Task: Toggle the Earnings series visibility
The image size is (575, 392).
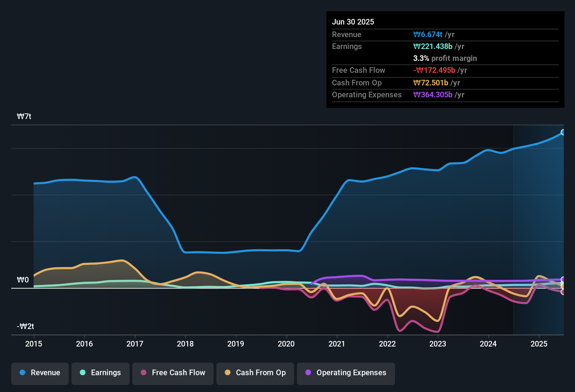Action: tap(100, 373)
